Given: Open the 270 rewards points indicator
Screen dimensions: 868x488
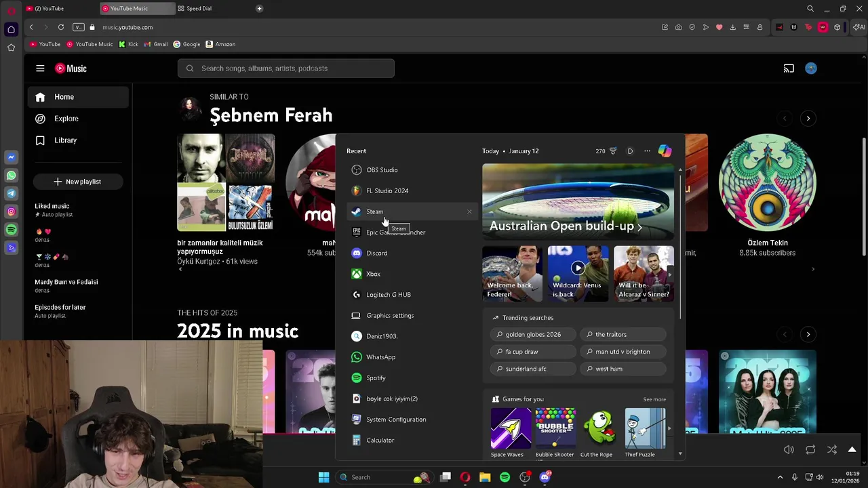Looking at the screenshot, I should tap(606, 151).
